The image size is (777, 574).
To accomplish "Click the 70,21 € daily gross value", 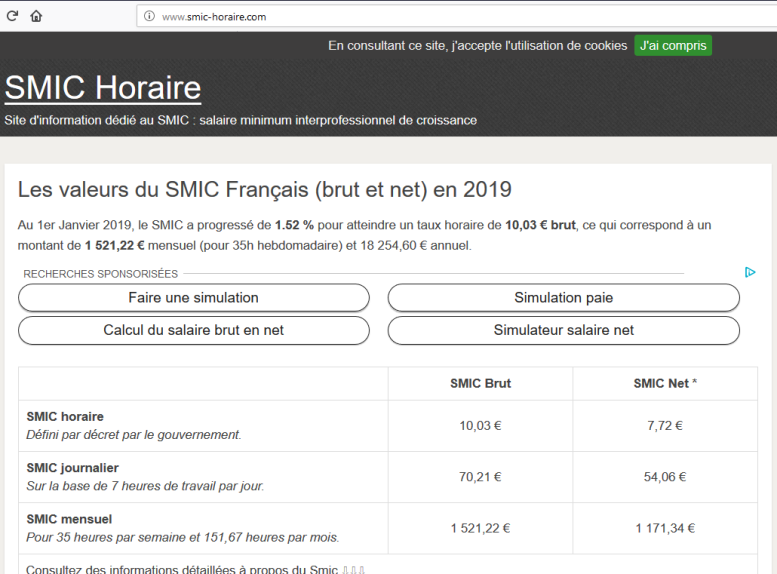I will click(480, 477).
